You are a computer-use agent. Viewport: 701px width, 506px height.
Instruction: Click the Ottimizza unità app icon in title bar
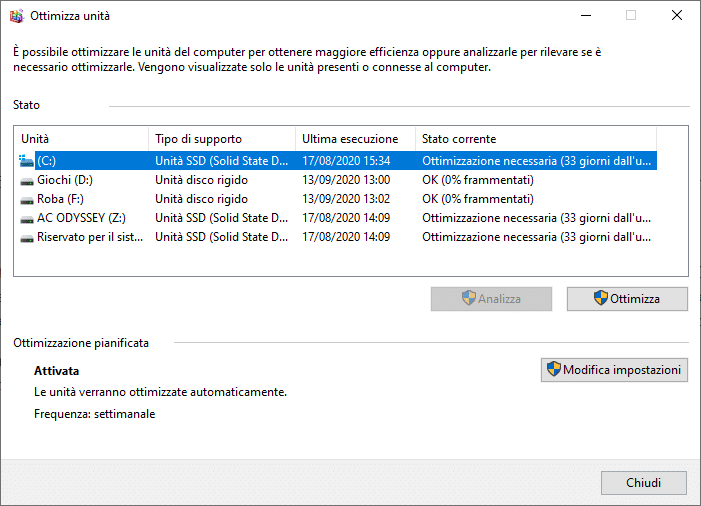(14, 16)
